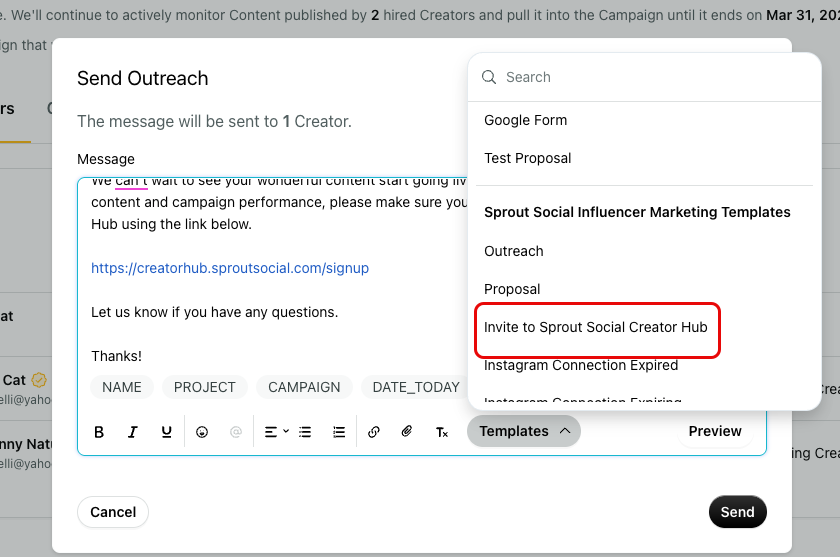The image size is (840, 557).
Task: Insert the CAMPAIGN variable chip
Action: (x=304, y=387)
